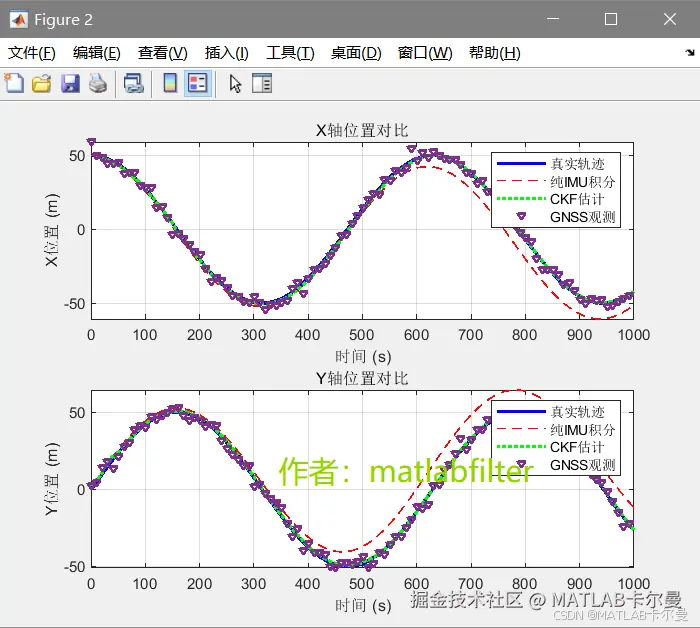Click the X位置 (m) y-axis label
The width and height of the screenshot is (700, 628).
click(x=52, y=230)
